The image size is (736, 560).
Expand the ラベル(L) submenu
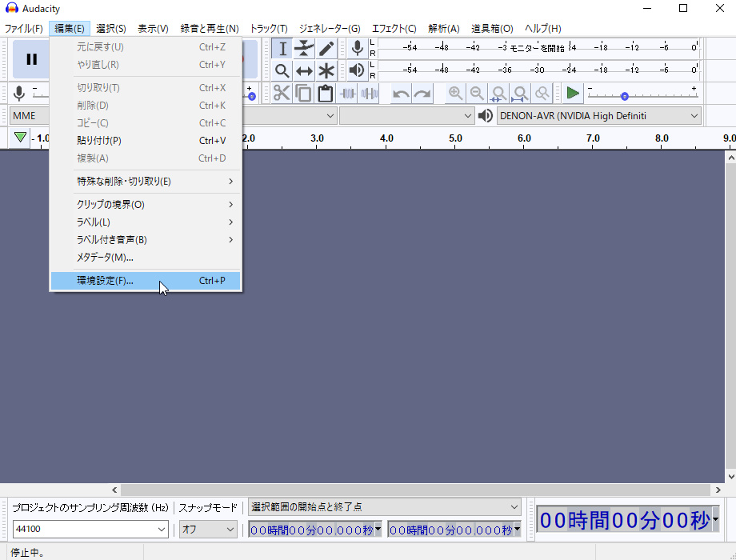(94, 222)
